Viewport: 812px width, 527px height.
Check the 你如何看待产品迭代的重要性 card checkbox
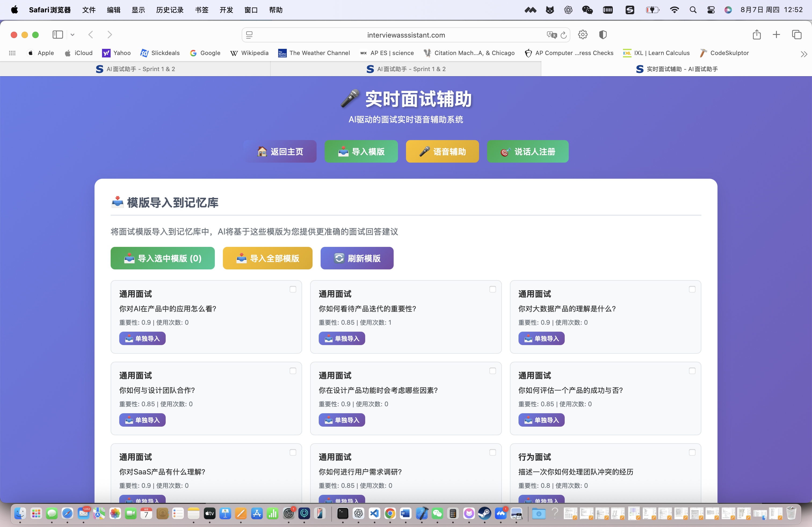point(492,289)
